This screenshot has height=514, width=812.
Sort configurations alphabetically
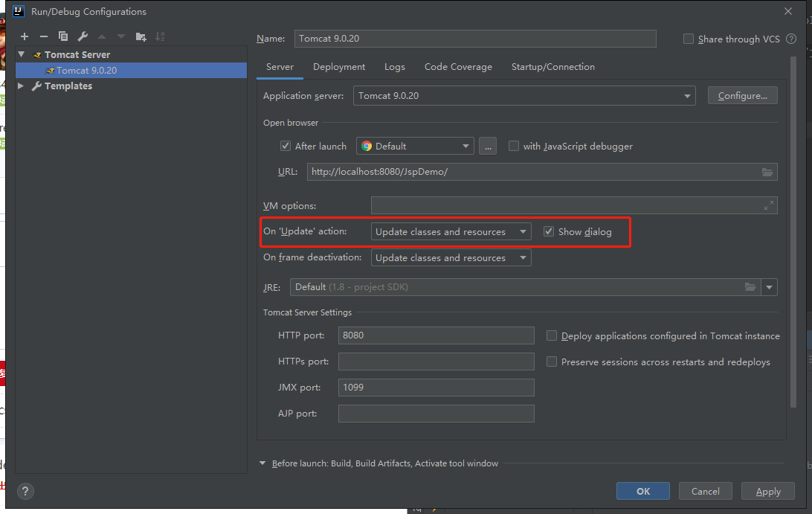coord(160,36)
